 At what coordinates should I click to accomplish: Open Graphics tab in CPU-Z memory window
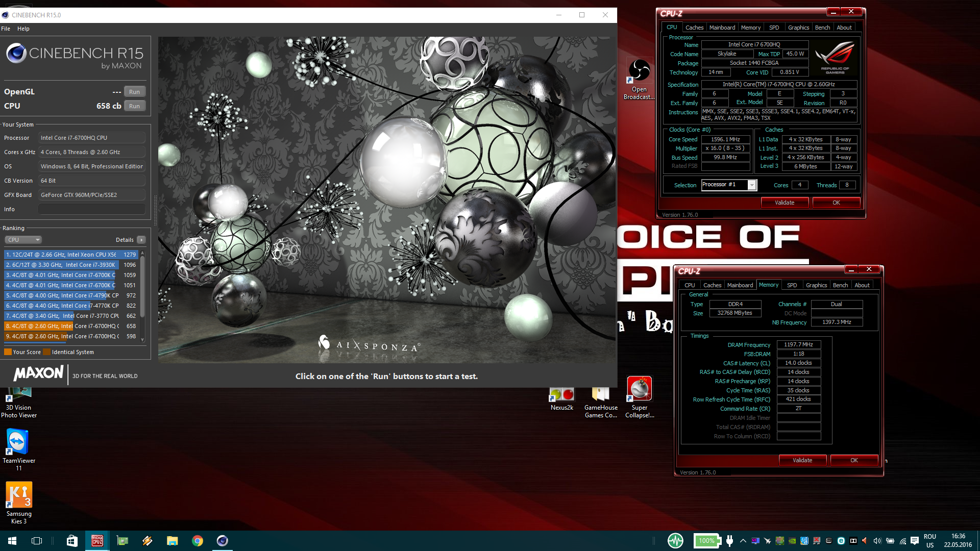[x=816, y=285]
